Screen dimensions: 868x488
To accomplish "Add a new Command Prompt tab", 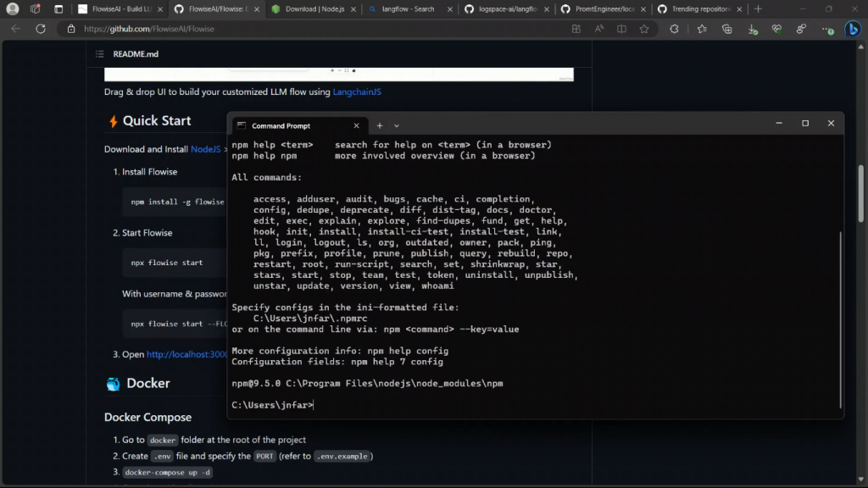I will pyautogui.click(x=380, y=125).
